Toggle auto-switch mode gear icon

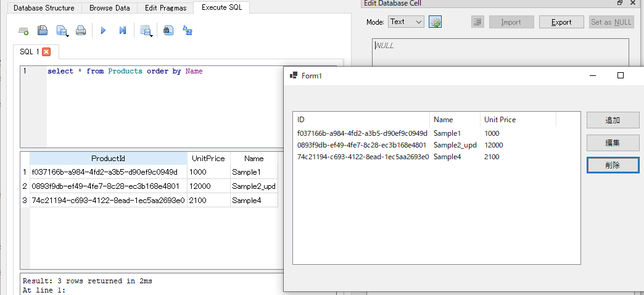[435, 22]
